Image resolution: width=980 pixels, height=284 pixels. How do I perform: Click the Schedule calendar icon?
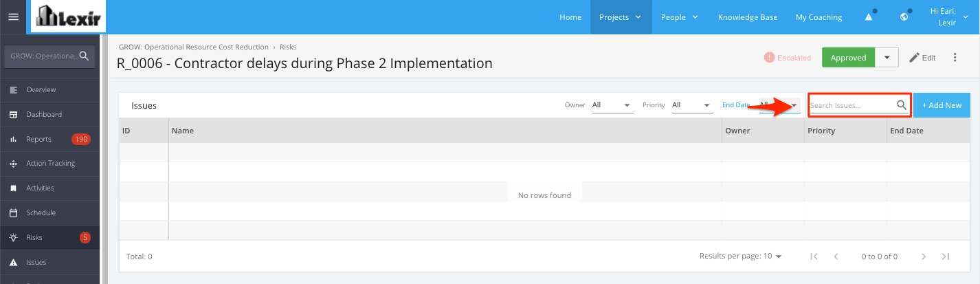click(x=13, y=213)
